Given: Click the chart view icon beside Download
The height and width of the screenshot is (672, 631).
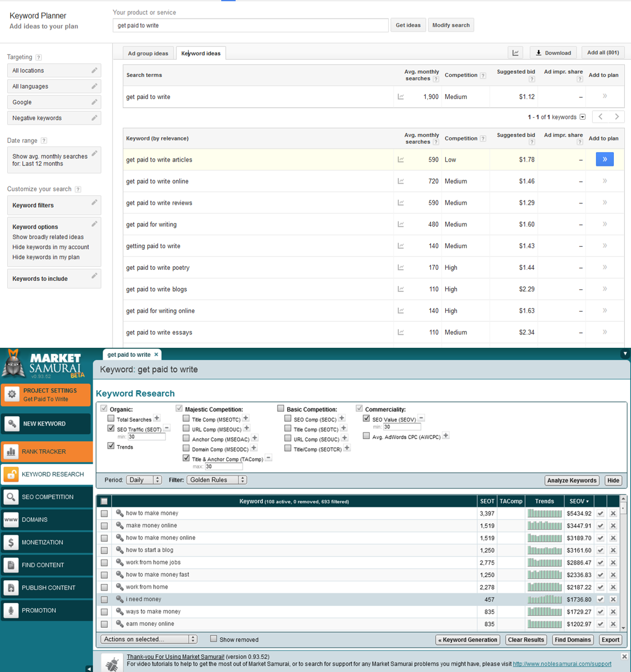Looking at the screenshot, I should point(516,53).
